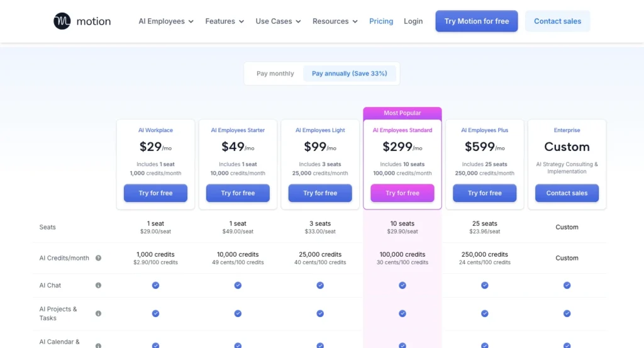Click the 1,000 credits $2.90/100 credits cell
Viewport: 644px width, 348px height.
click(x=156, y=258)
